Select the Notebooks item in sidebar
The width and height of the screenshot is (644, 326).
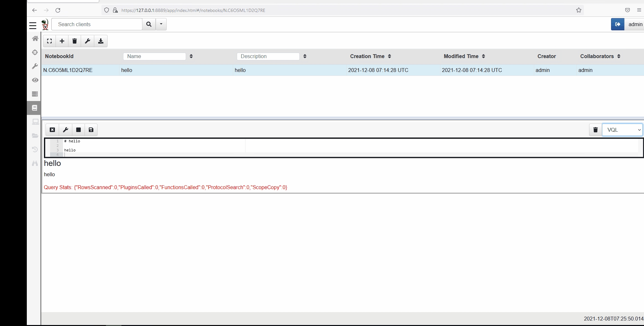pyautogui.click(x=35, y=108)
